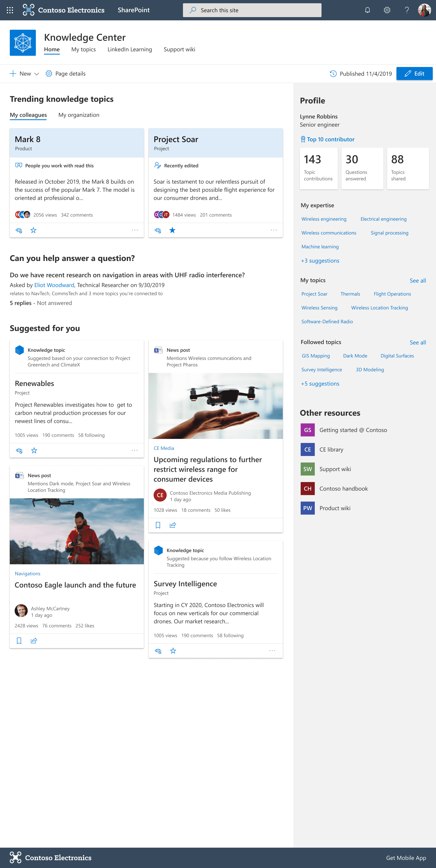Viewport: 436px width, 868px height.
Task: See all My topics
Action: (x=417, y=280)
